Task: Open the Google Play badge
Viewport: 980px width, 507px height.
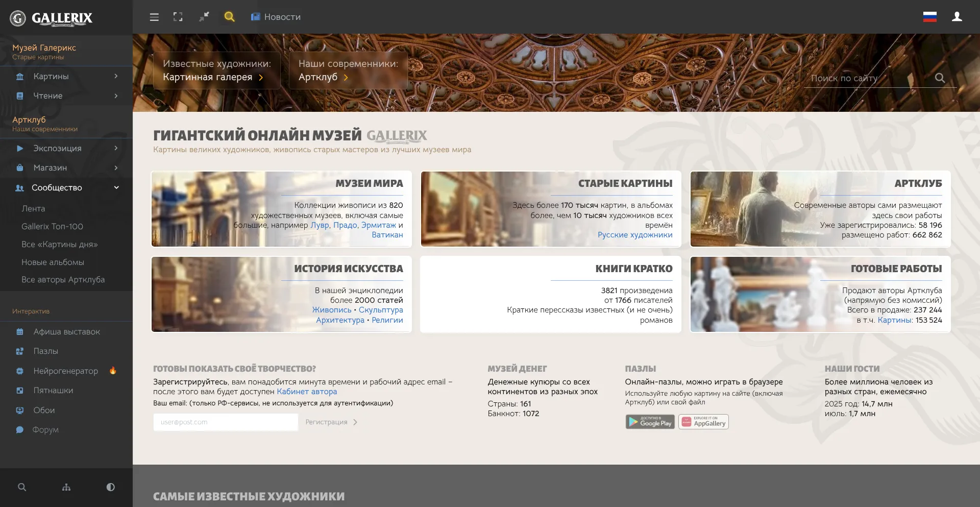Action: pyautogui.click(x=650, y=422)
